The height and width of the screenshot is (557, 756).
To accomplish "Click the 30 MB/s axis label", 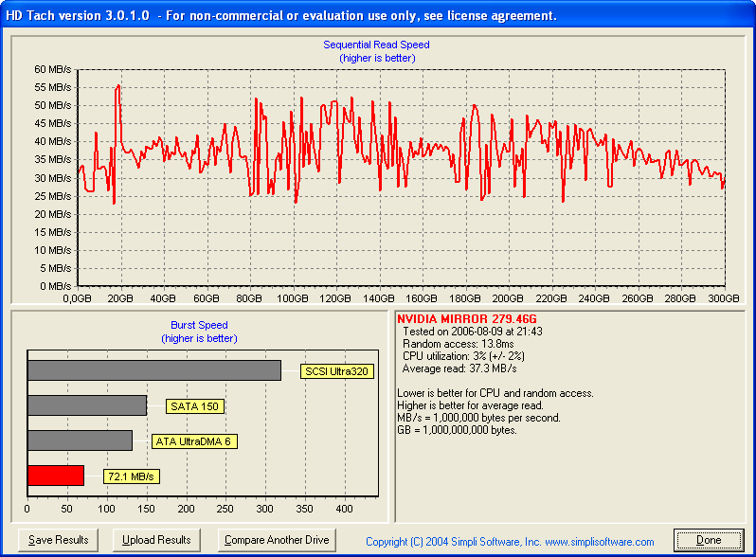I will pos(52,178).
